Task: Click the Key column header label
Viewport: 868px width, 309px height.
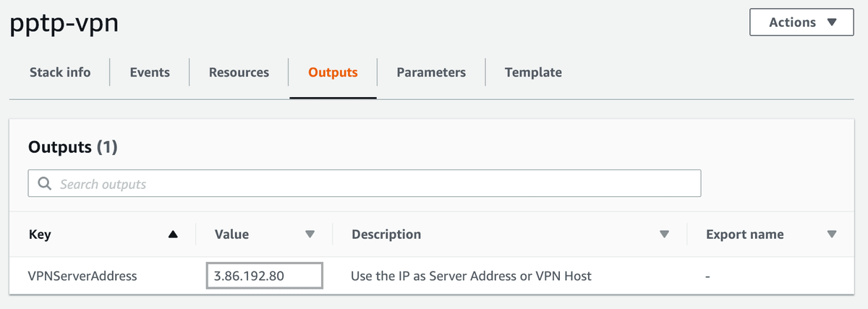Action: pyautogui.click(x=40, y=234)
